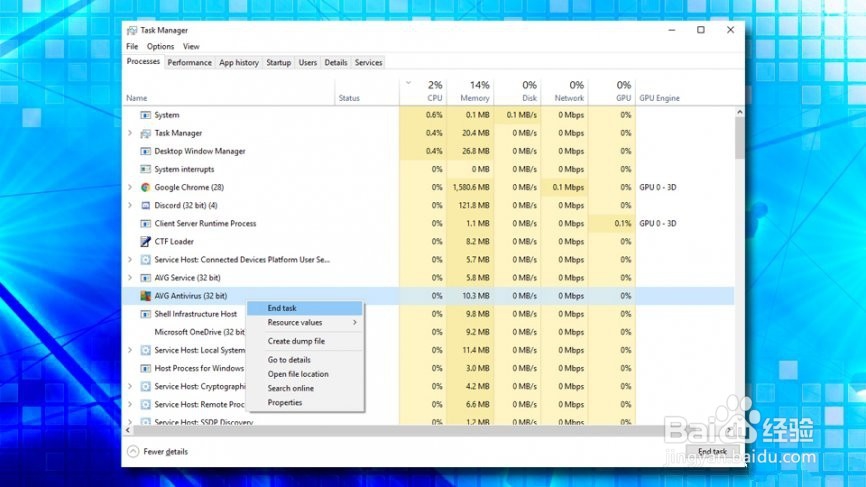Click the System process icon

[145, 115]
